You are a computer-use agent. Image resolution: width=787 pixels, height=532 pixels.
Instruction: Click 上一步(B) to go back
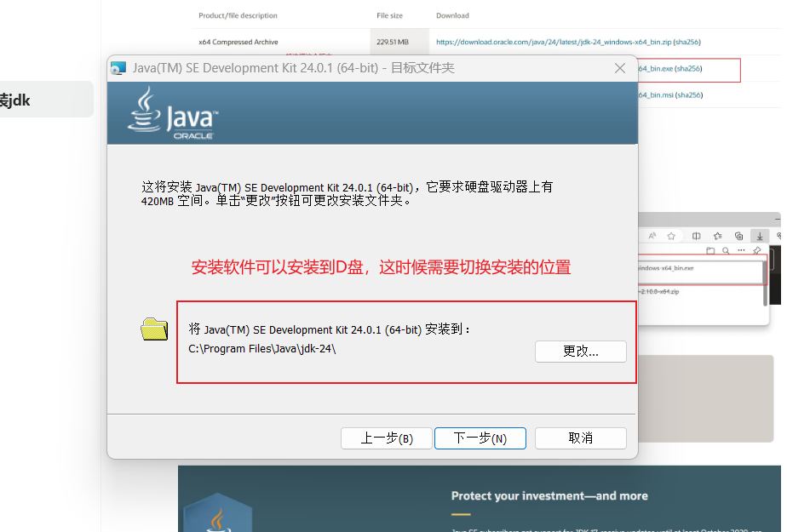pyautogui.click(x=386, y=438)
